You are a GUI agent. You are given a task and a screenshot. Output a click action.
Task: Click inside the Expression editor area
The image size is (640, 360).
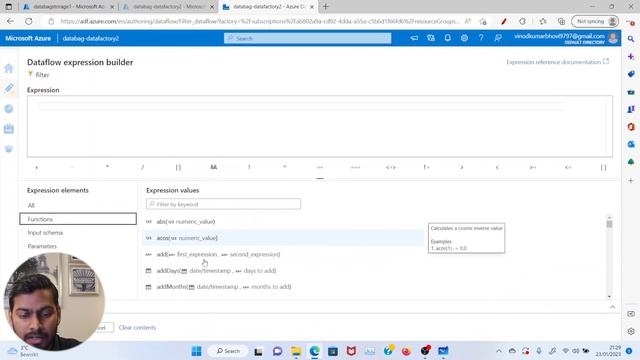(320, 127)
